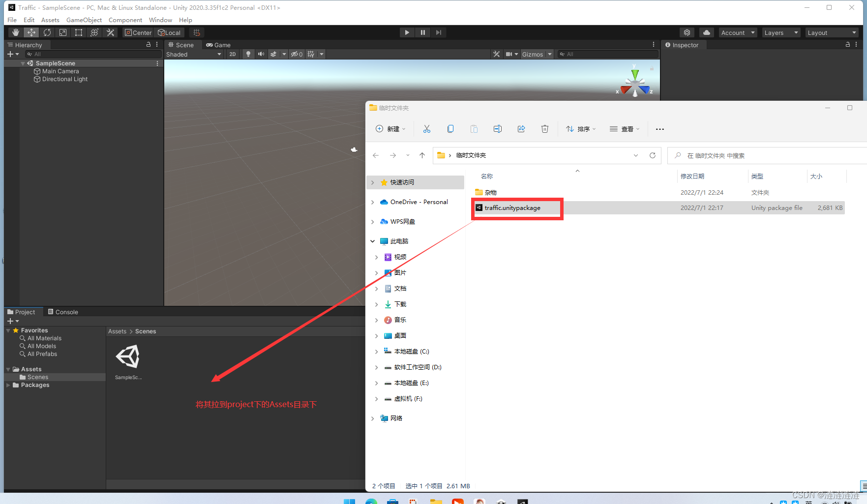Select the Inspector tab

[682, 45]
